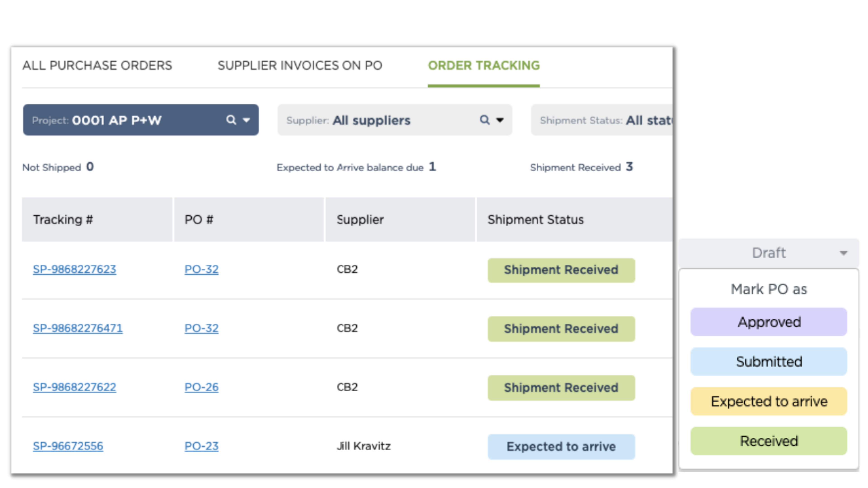Open the Draft status dropdown
Viewport: 868px width, 488px height.
pyautogui.click(x=769, y=253)
